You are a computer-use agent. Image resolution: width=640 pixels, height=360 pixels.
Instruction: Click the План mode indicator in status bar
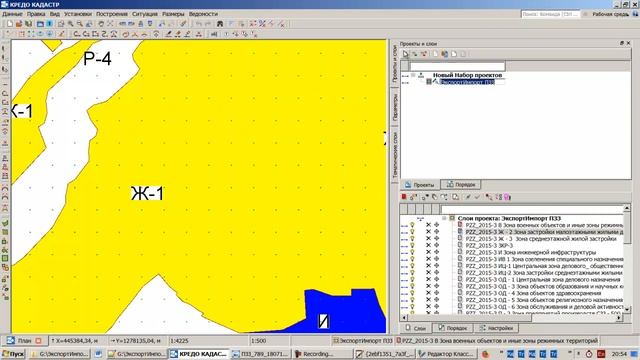[x=24, y=340]
